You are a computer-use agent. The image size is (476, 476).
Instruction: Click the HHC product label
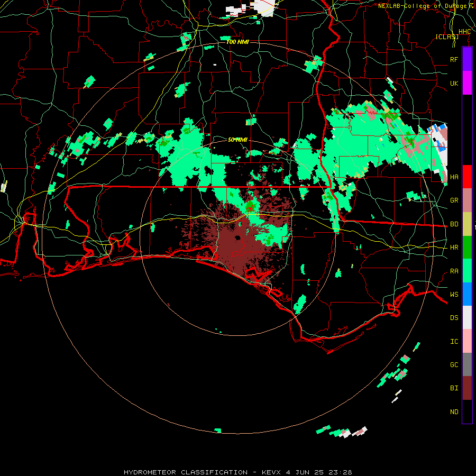click(x=464, y=32)
